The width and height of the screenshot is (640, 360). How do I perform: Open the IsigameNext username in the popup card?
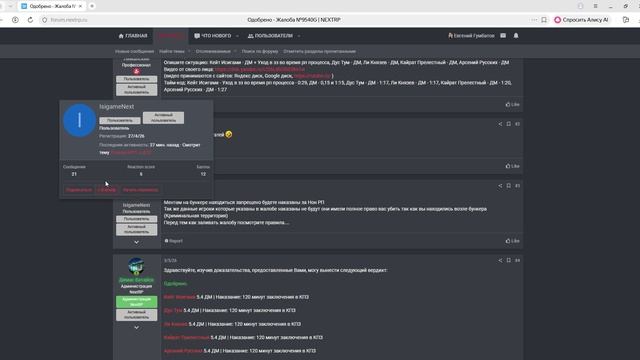coord(117,107)
